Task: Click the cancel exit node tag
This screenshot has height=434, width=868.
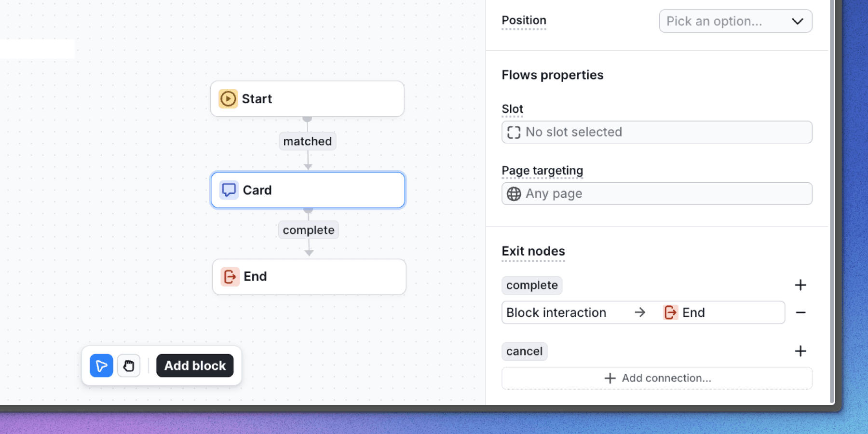Action: [x=524, y=352]
